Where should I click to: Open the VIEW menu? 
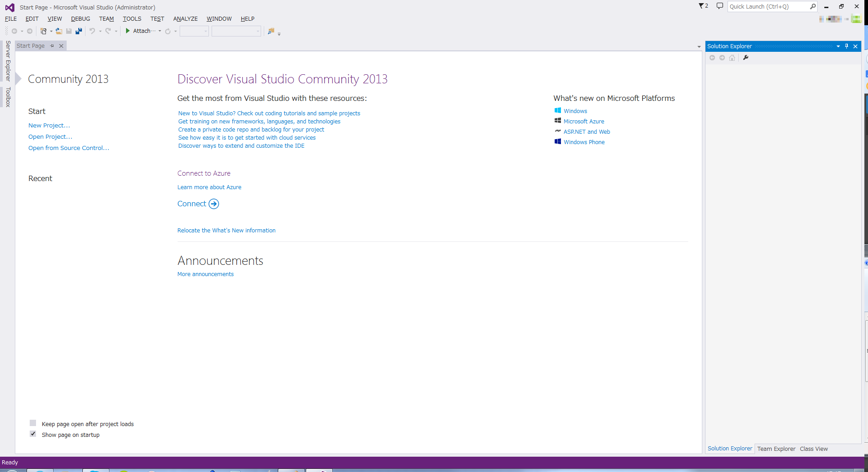tap(55, 19)
